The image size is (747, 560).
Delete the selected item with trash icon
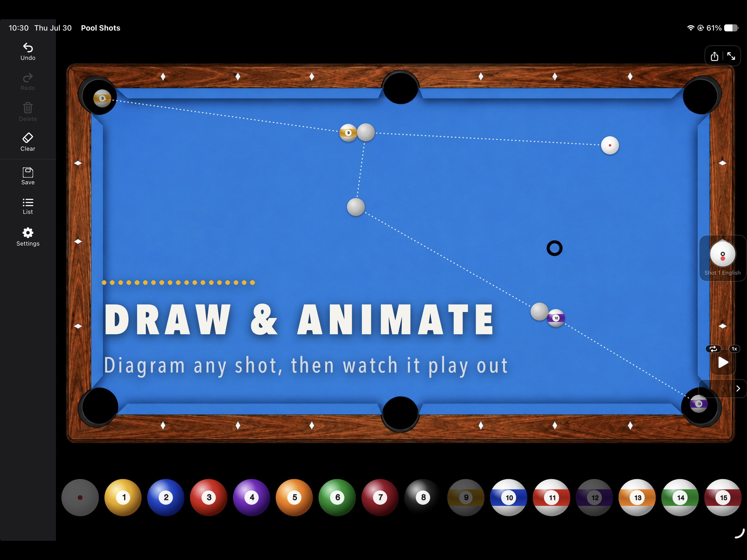click(28, 112)
